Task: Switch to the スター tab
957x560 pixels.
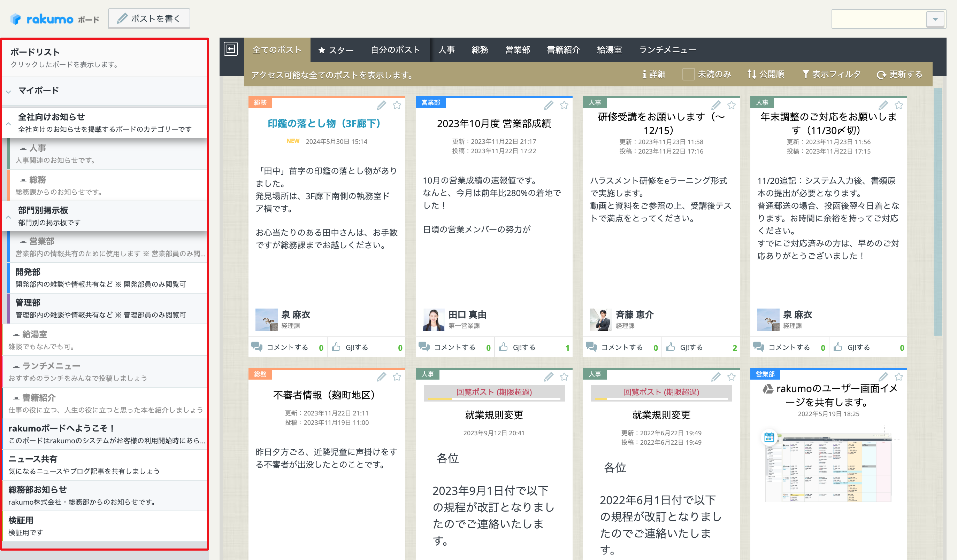Action: pos(336,50)
